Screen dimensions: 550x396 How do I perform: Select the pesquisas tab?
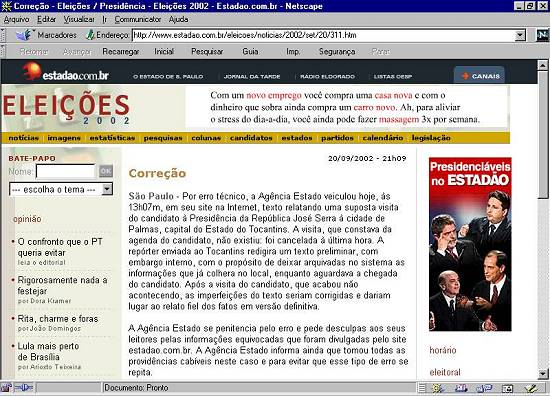coord(163,138)
